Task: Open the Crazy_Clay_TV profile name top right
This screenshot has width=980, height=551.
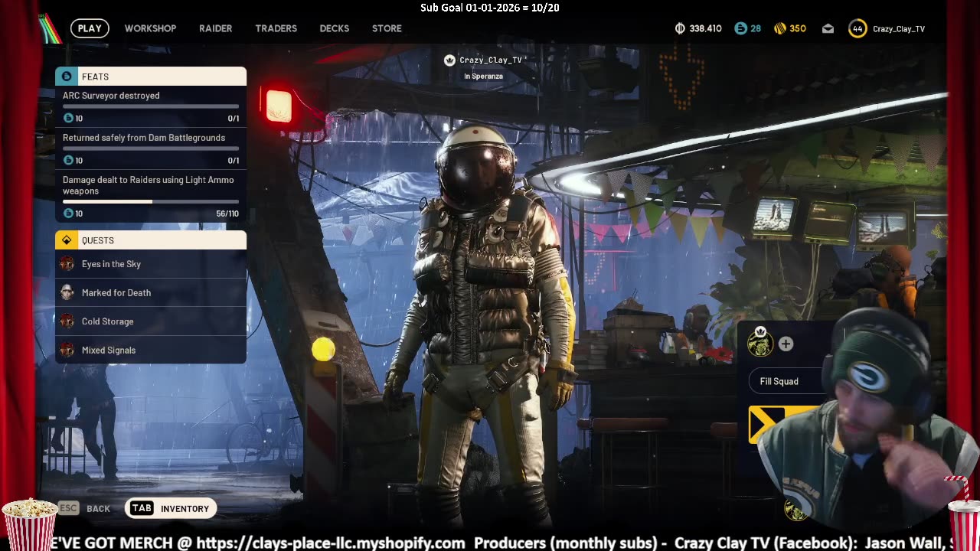Action: tap(899, 29)
